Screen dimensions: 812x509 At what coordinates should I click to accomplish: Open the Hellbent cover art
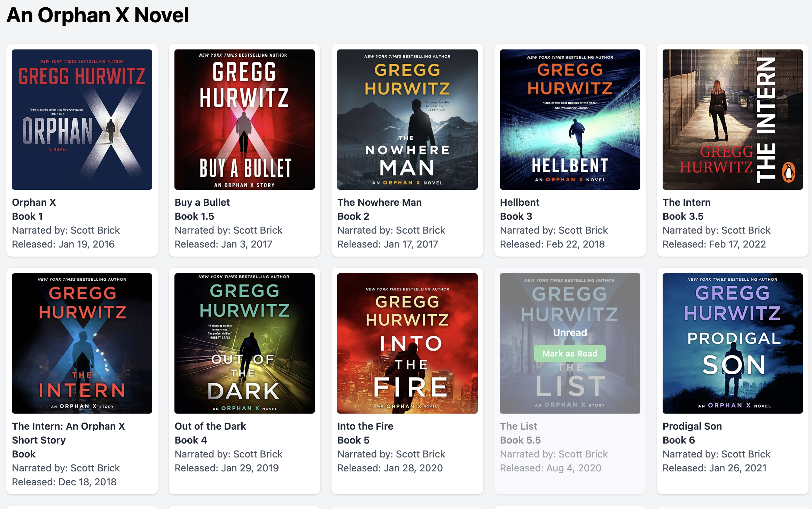coord(570,118)
